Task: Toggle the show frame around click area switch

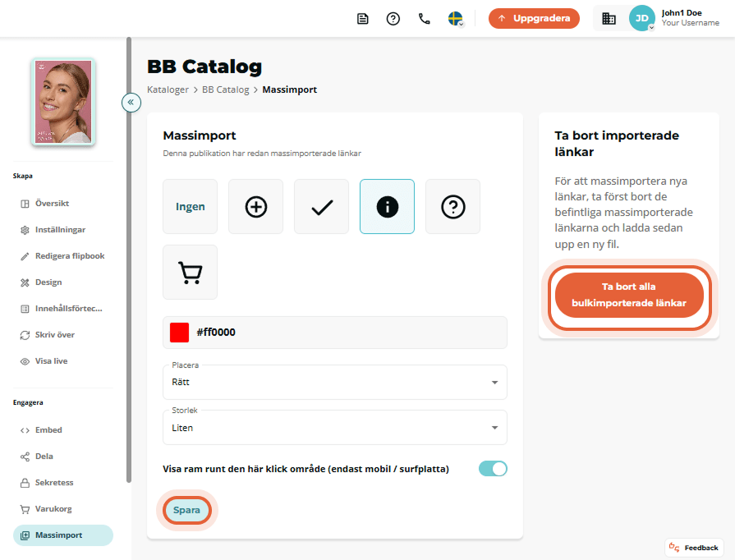Action: [493, 469]
